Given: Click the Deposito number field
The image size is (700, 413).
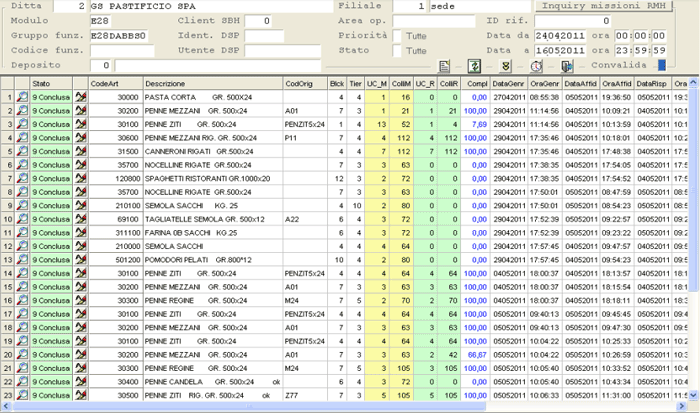Looking at the screenshot, I should point(100,65).
